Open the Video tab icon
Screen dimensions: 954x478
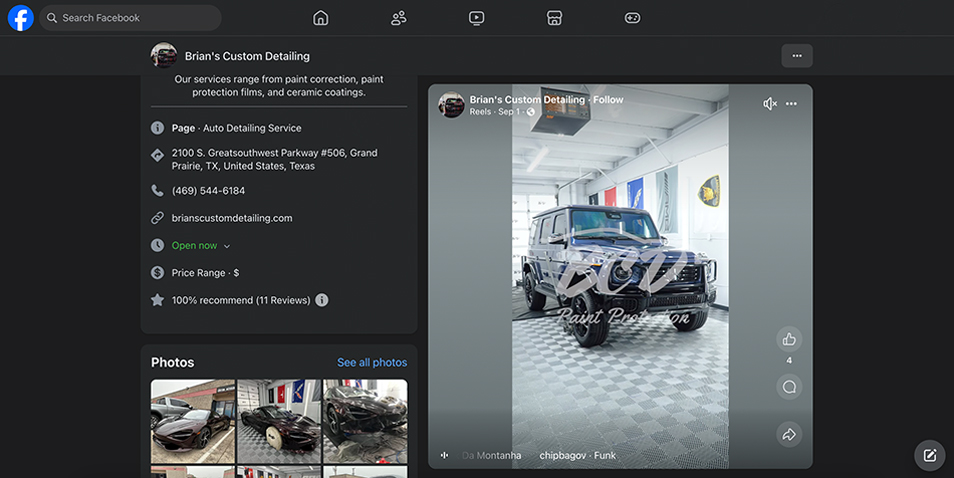pos(477,18)
